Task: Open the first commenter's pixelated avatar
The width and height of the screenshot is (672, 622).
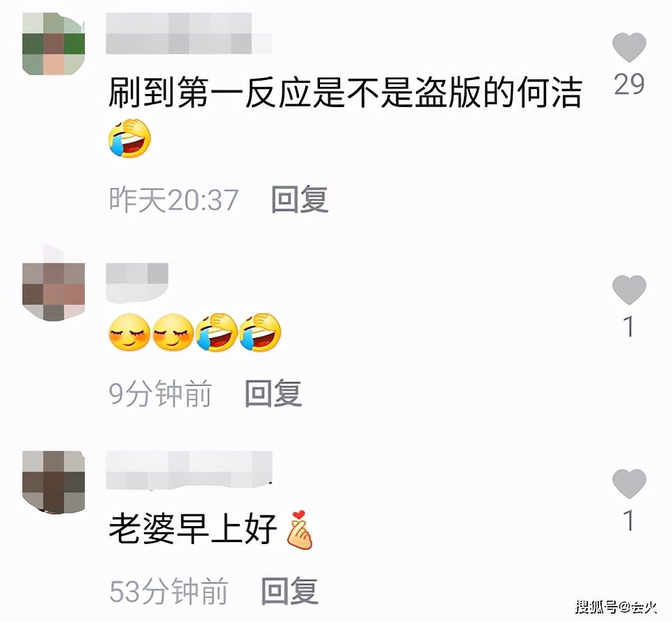Action: (54, 44)
